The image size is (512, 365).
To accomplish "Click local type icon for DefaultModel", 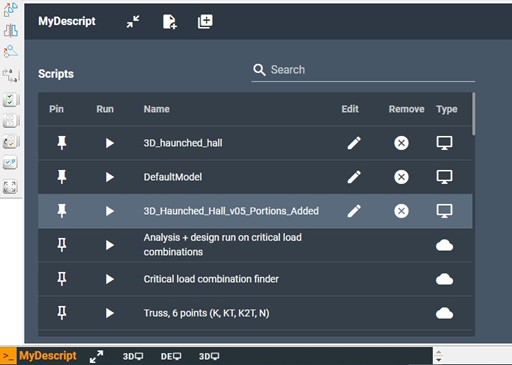I will click(x=445, y=177).
